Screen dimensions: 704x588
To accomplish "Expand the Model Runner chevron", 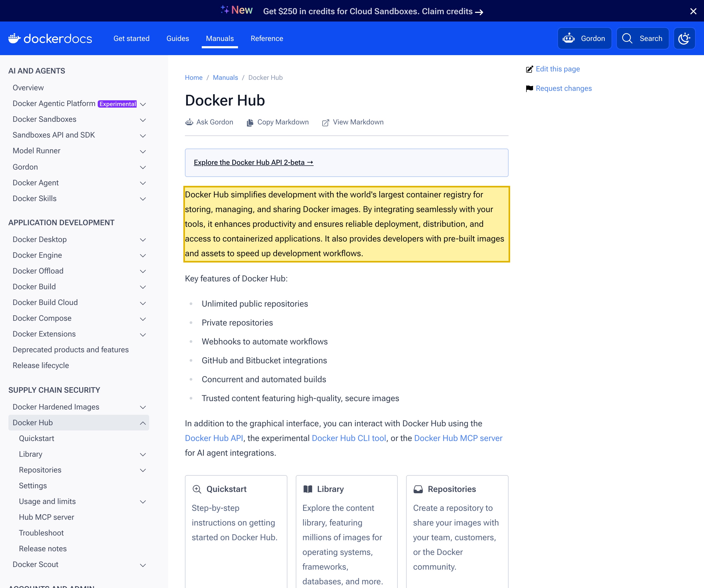I will pos(143,151).
